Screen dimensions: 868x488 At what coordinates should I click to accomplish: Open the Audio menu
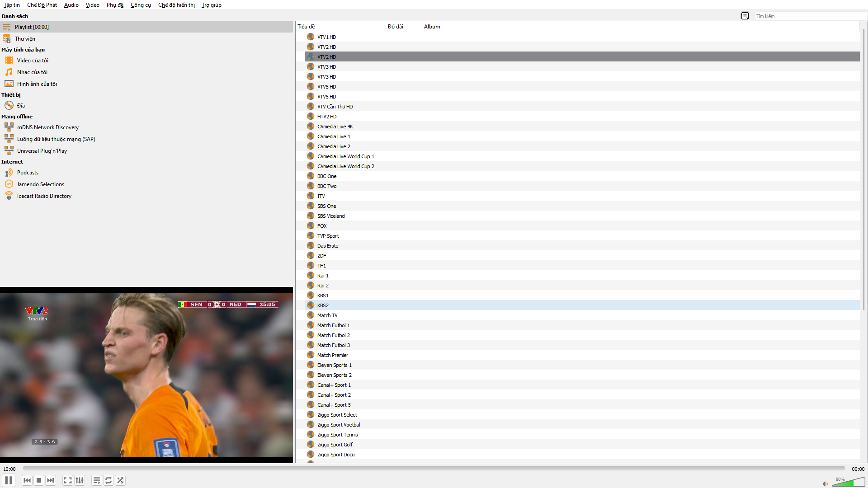coord(71,5)
